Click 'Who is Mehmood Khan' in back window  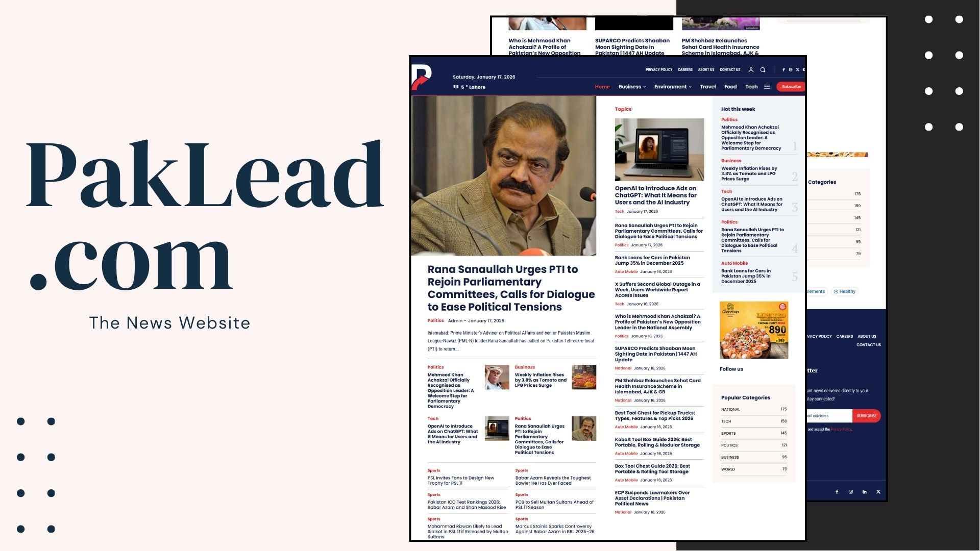[544, 47]
